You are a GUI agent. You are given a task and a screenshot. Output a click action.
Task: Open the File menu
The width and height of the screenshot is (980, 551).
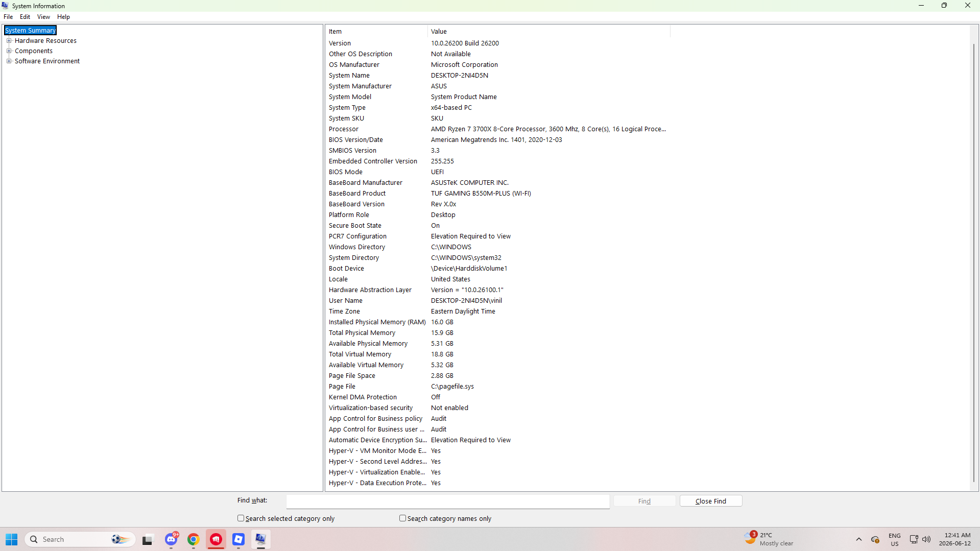tap(8, 17)
